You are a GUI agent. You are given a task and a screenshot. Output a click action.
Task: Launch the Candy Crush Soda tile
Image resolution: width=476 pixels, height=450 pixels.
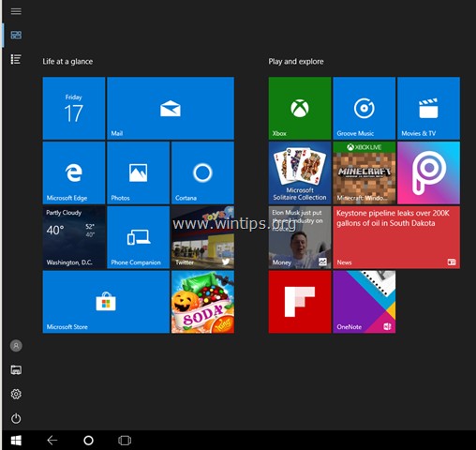tap(202, 302)
